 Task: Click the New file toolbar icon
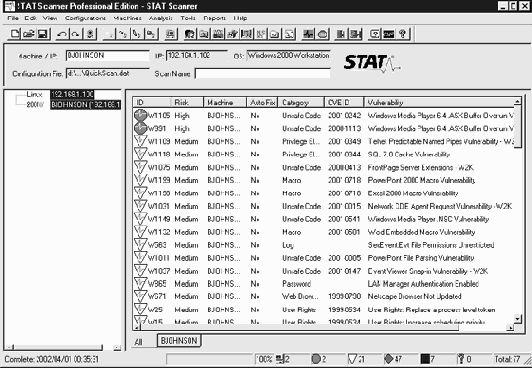[x=15, y=34]
